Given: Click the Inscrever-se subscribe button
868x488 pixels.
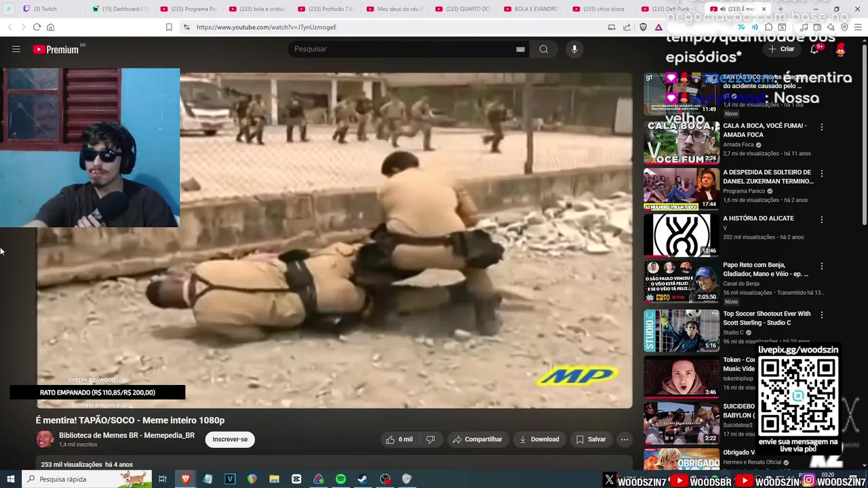Looking at the screenshot, I should 230,439.
